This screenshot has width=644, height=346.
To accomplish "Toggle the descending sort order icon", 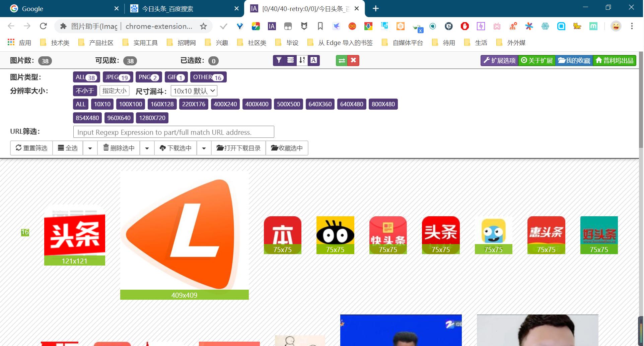I will pos(302,60).
